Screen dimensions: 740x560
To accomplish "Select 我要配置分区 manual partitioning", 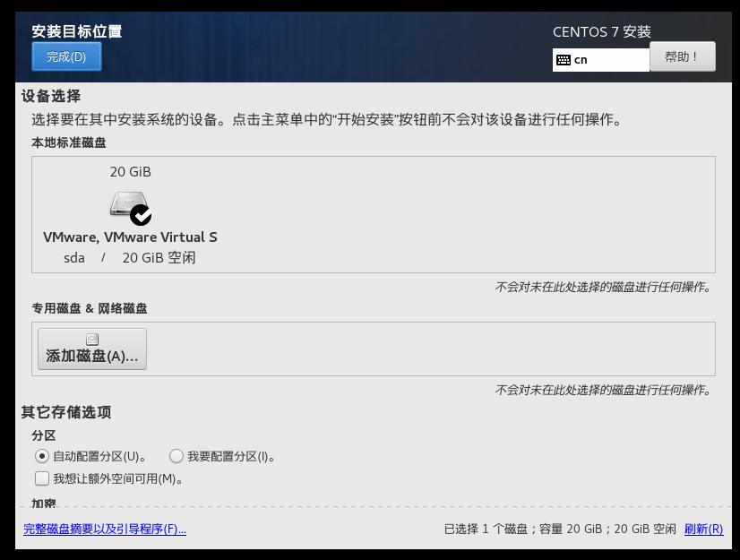I will (x=176, y=456).
